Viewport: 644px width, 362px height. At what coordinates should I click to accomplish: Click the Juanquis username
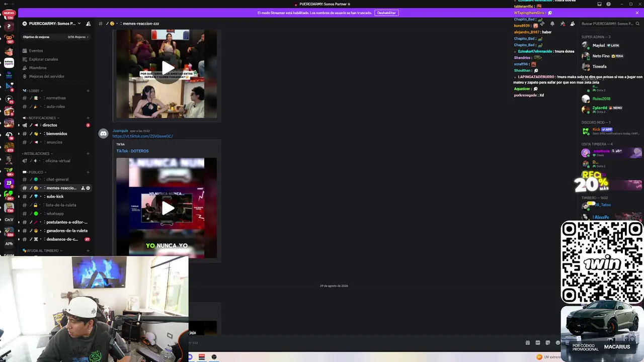click(120, 131)
